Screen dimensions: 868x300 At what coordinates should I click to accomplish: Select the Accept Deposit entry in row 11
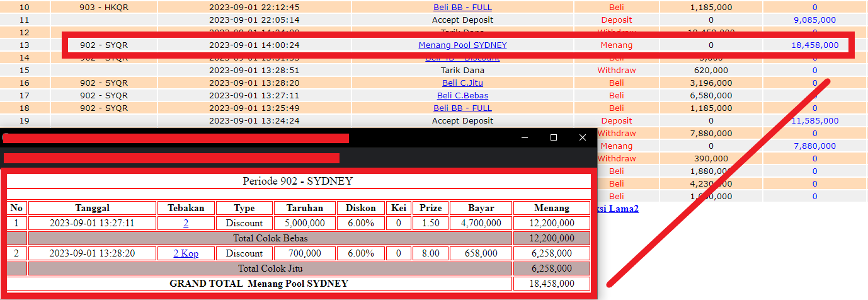462,20
